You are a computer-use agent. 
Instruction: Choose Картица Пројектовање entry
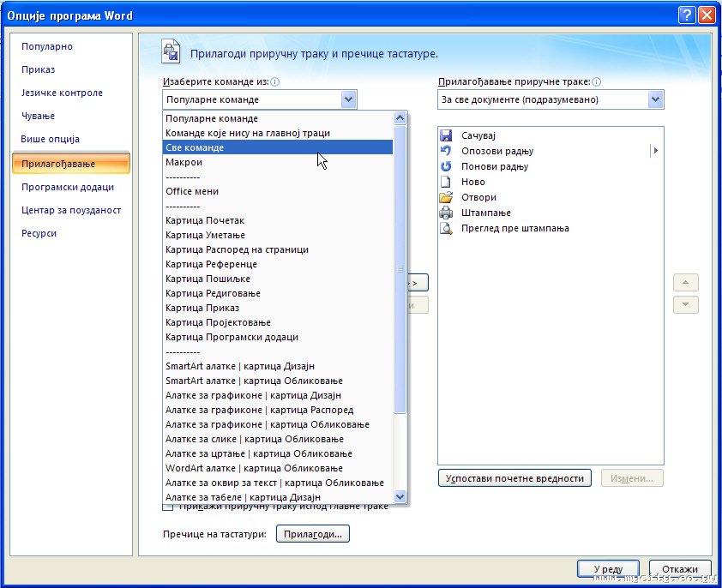[x=278, y=322]
